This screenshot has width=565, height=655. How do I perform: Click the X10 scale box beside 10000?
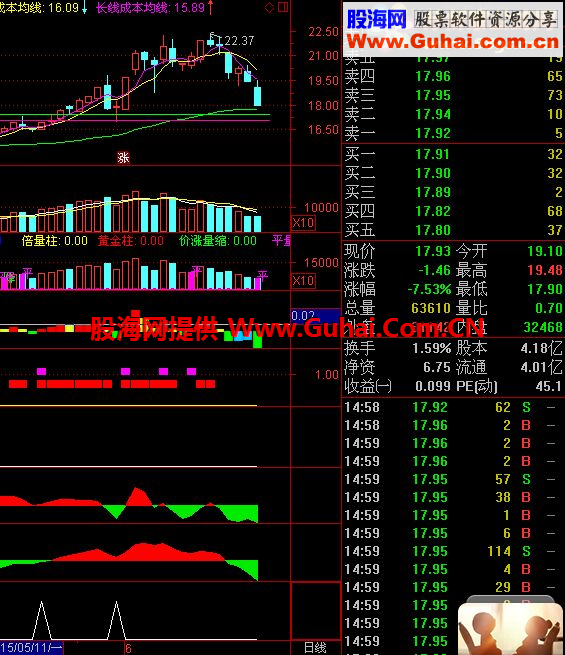pyautogui.click(x=303, y=223)
